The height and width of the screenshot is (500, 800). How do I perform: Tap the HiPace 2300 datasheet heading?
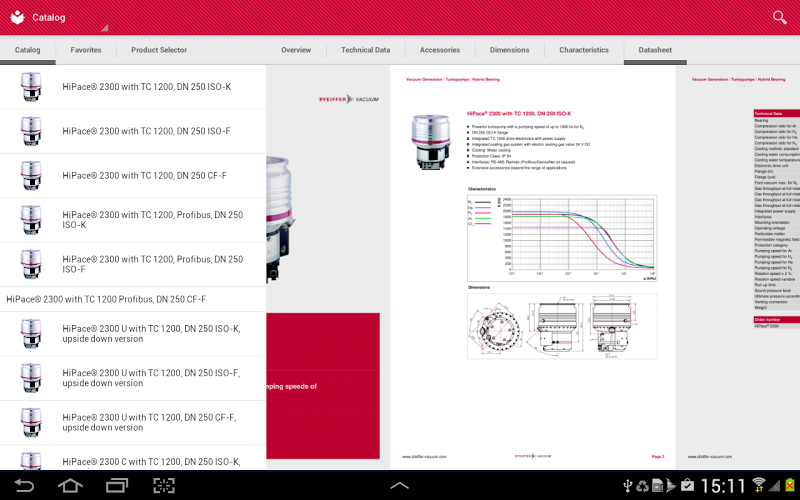point(519,114)
